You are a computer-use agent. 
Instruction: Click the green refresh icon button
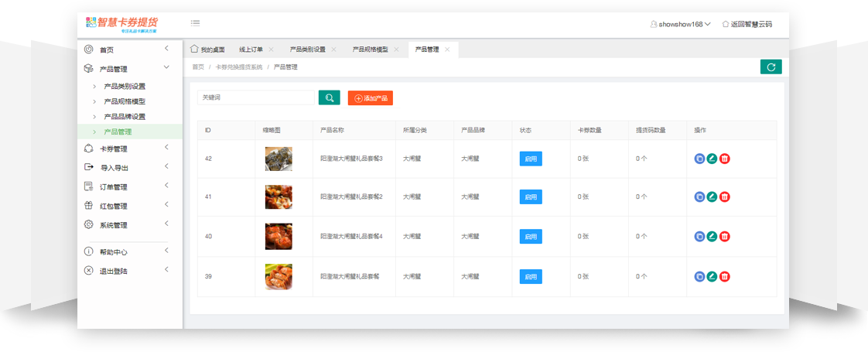pos(771,67)
